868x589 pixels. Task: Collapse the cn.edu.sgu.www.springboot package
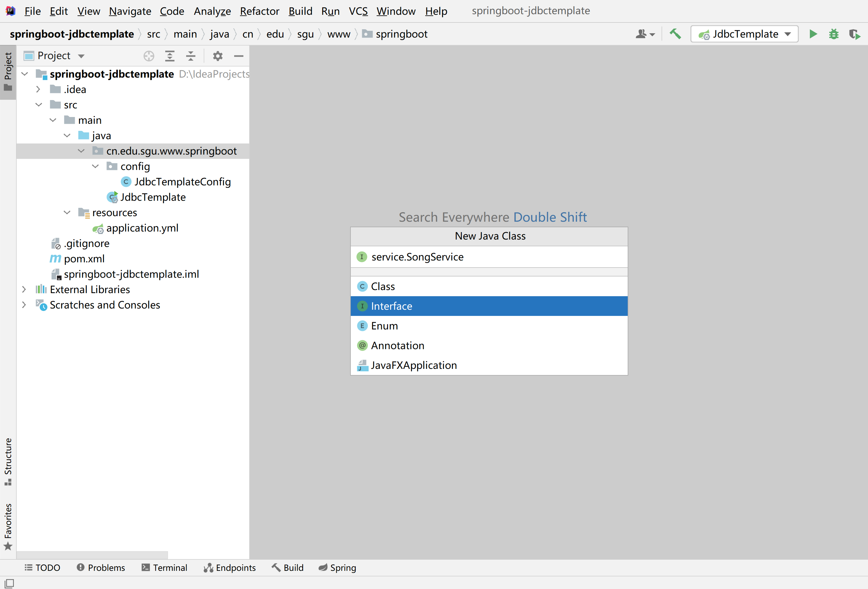(x=81, y=151)
